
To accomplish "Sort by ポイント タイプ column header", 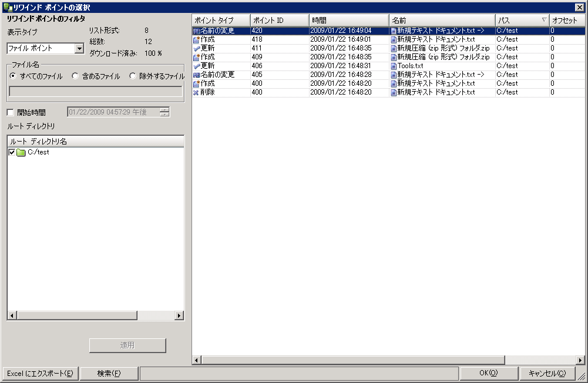I will [x=221, y=20].
